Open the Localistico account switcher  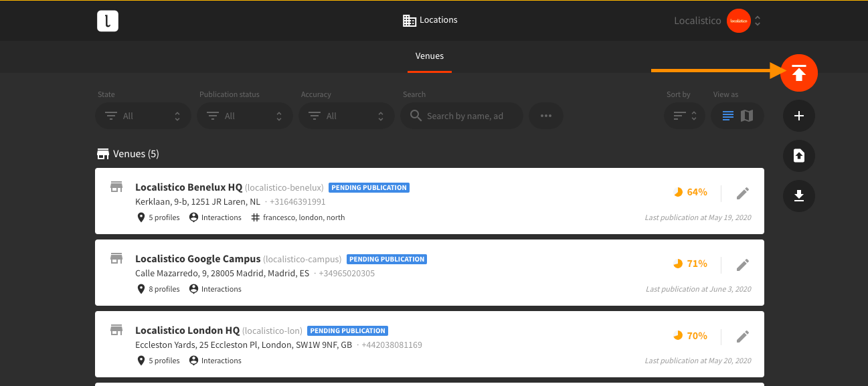click(x=717, y=21)
